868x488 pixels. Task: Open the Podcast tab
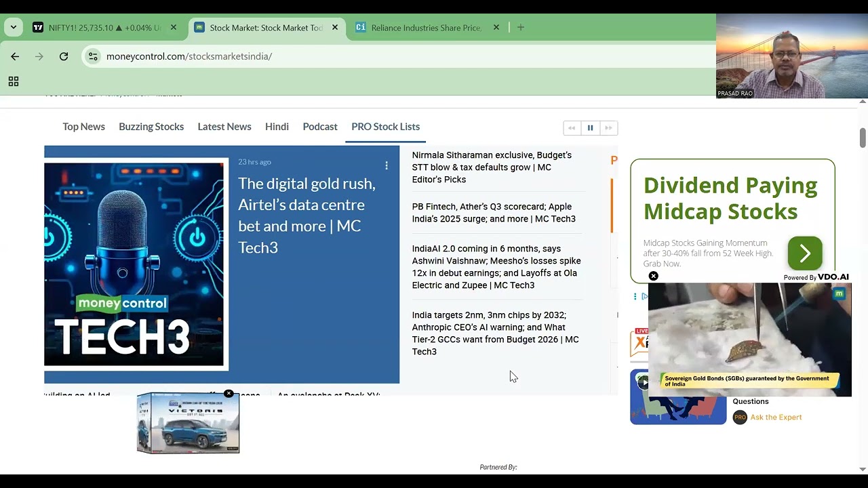tap(320, 127)
